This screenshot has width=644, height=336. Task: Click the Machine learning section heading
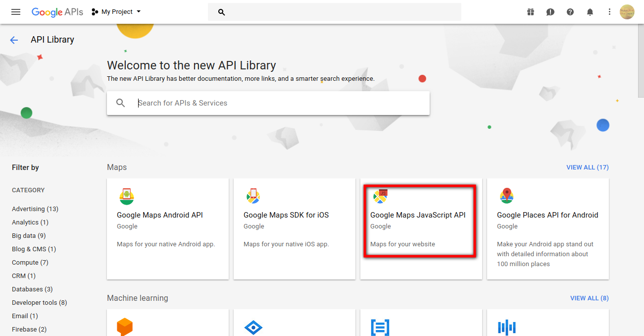pos(138,298)
